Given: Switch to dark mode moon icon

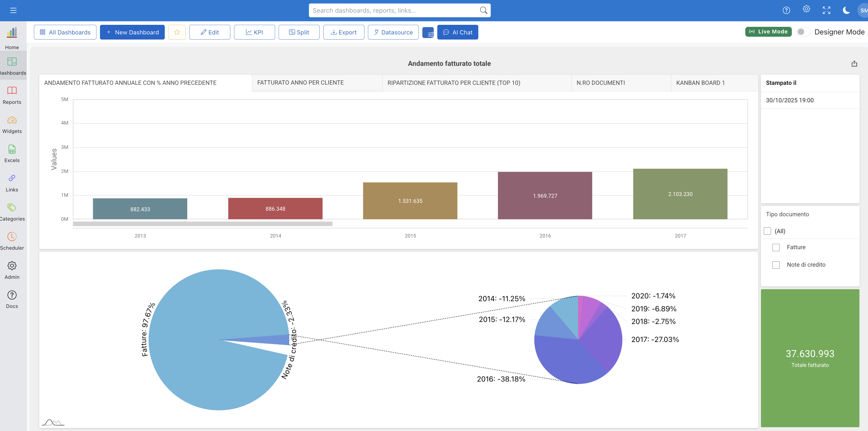Looking at the screenshot, I should tap(846, 10).
